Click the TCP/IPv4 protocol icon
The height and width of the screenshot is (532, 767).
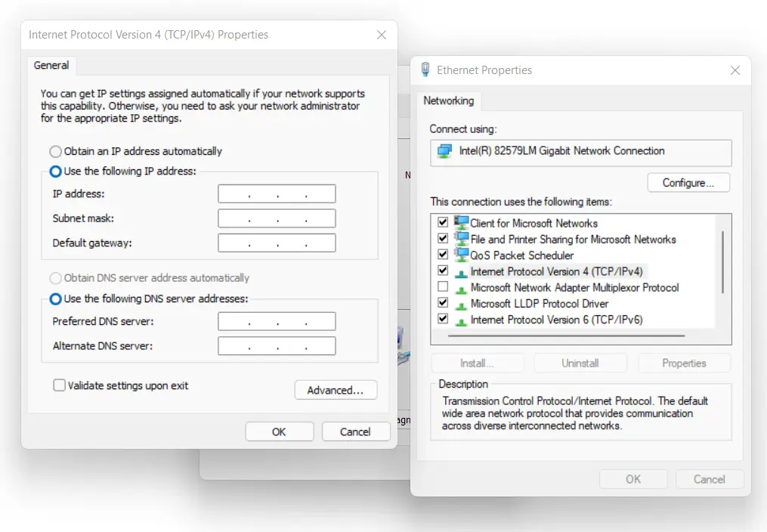point(461,273)
